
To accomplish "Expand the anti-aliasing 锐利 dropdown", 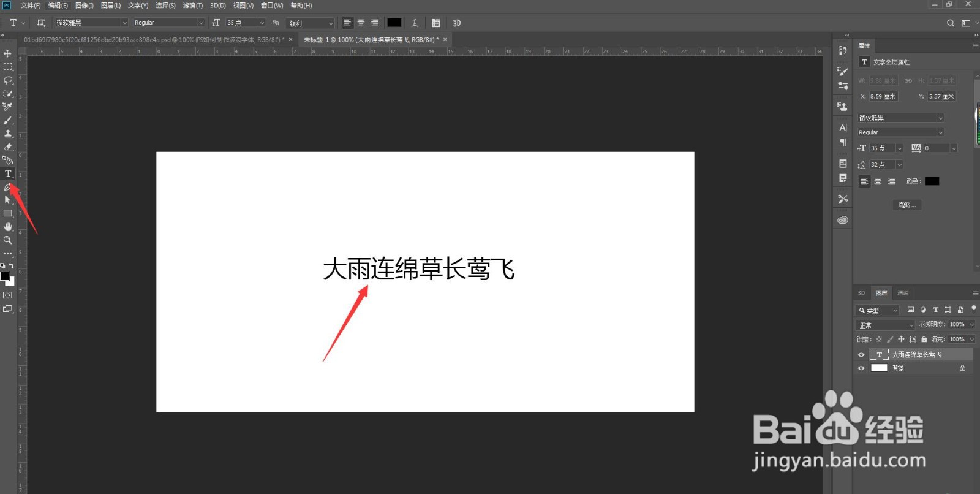I will [x=311, y=23].
